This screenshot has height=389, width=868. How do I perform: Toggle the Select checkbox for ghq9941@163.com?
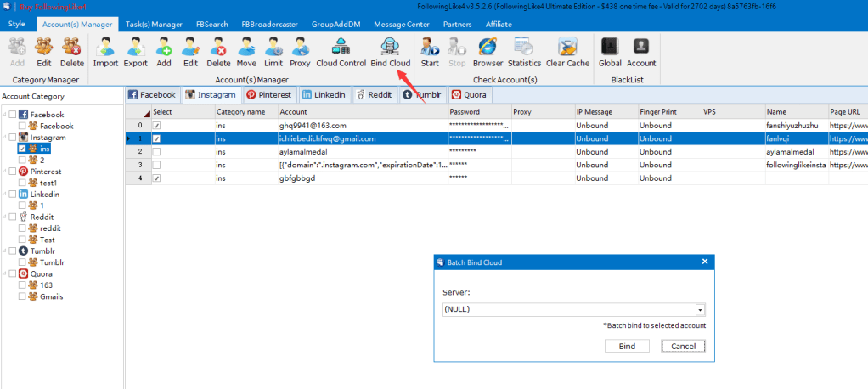click(156, 125)
